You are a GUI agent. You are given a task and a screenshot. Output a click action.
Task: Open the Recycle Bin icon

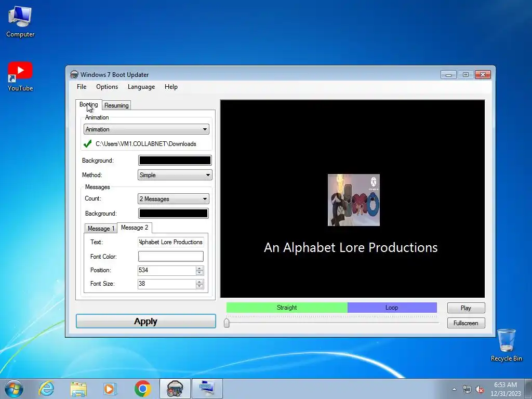point(506,345)
